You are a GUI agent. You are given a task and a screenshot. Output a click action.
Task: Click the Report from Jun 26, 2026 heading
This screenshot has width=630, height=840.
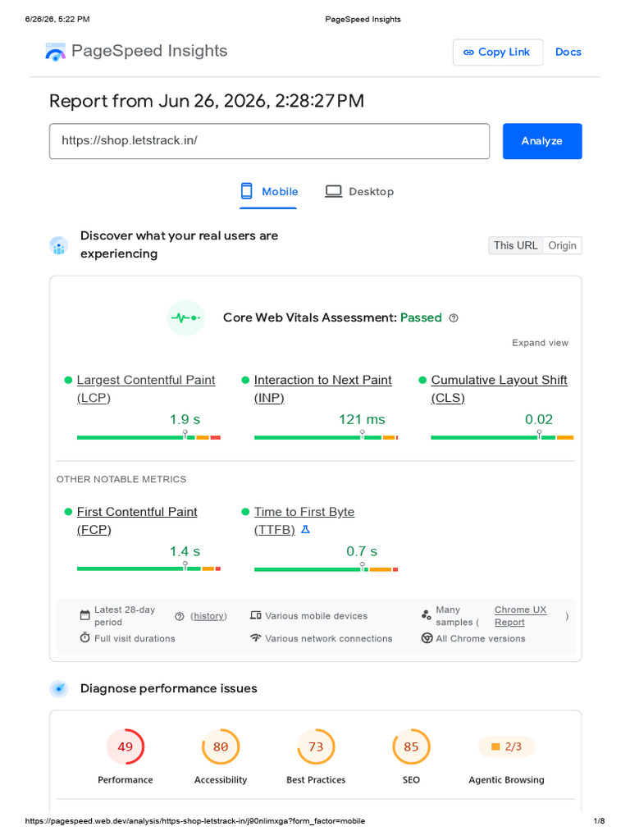point(207,101)
